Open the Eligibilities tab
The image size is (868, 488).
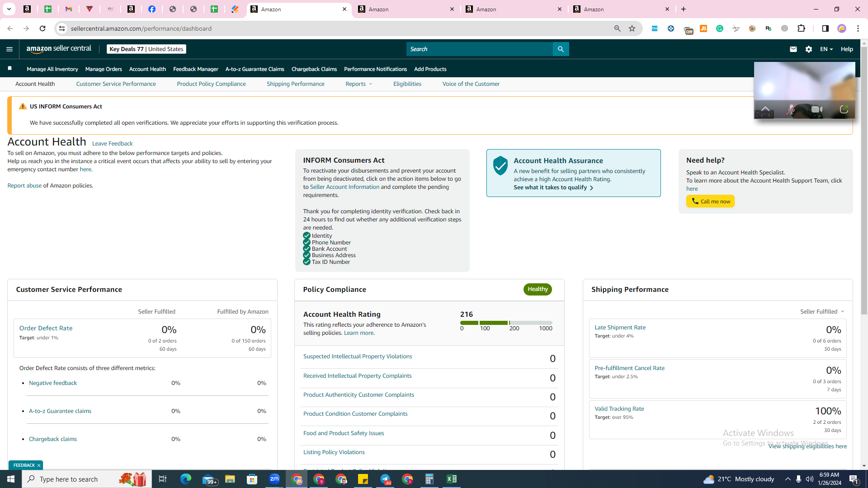pos(407,84)
